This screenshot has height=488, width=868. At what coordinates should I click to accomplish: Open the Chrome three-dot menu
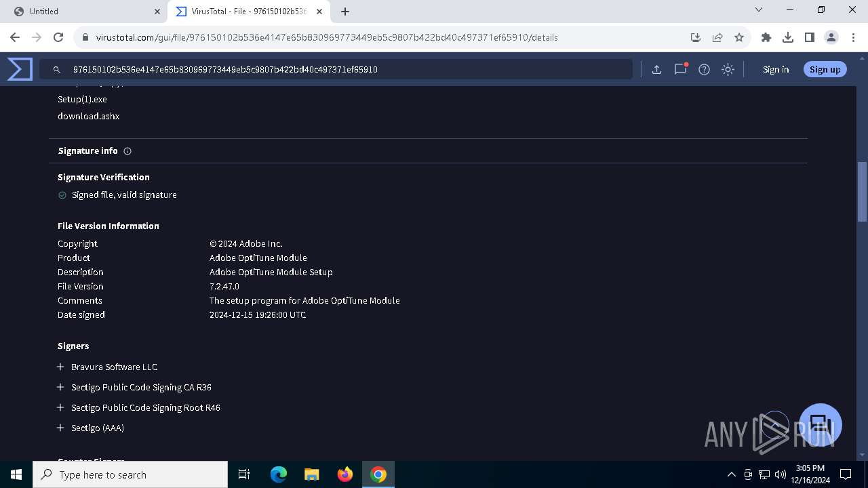point(852,37)
